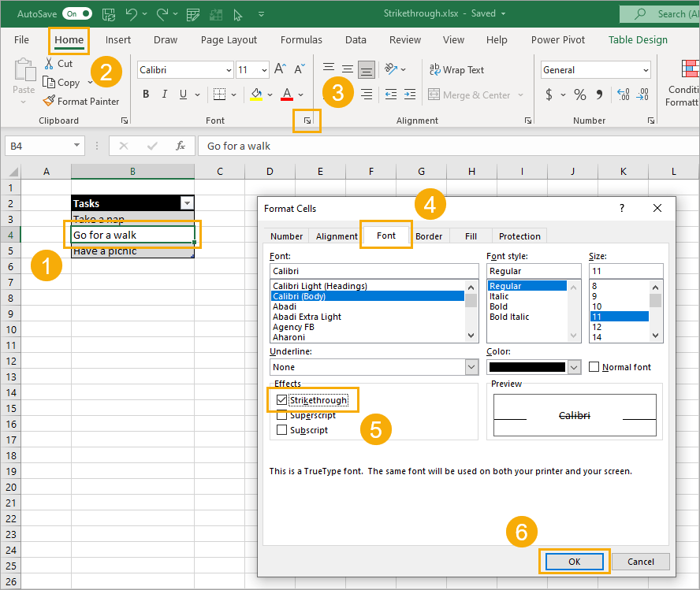Apply the Percent Style number format
Image resolution: width=700 pixels, height=590 pixels.
click(x=578, y=94)
